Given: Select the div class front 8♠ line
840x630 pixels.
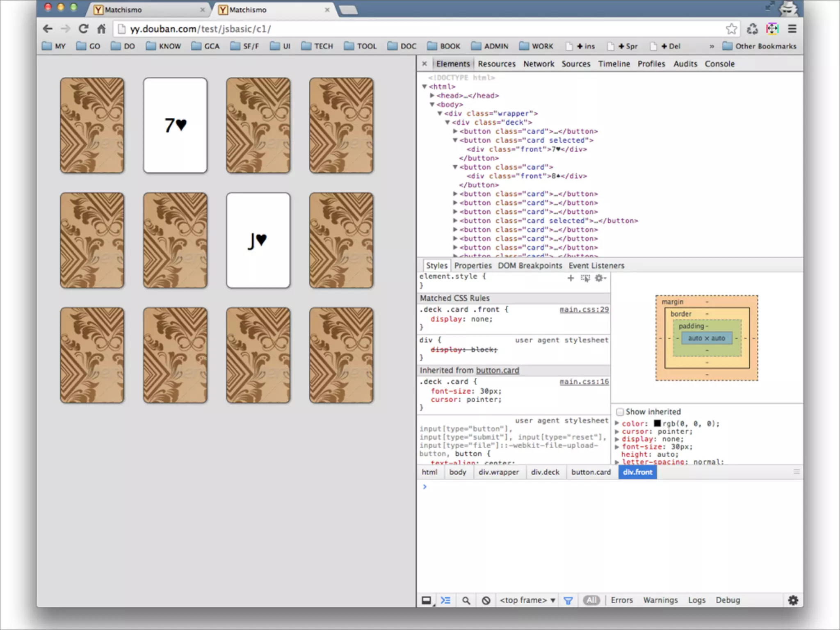Looking at the screenshot, I should pos(527,176).
